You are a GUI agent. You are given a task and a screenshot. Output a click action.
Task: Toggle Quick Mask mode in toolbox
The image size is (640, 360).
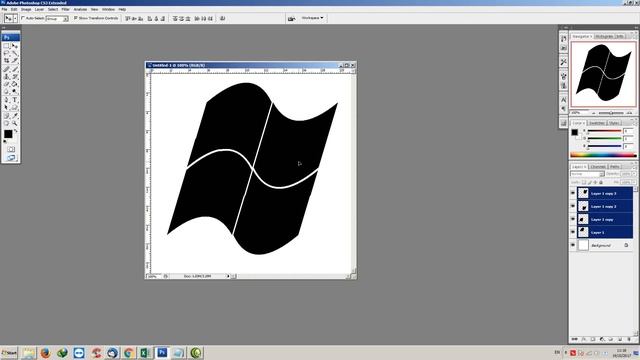tap(11, 149)
